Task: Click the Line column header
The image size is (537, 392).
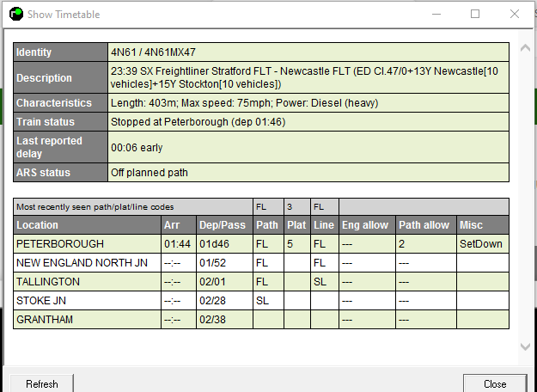Action: [x=325, y=225]
